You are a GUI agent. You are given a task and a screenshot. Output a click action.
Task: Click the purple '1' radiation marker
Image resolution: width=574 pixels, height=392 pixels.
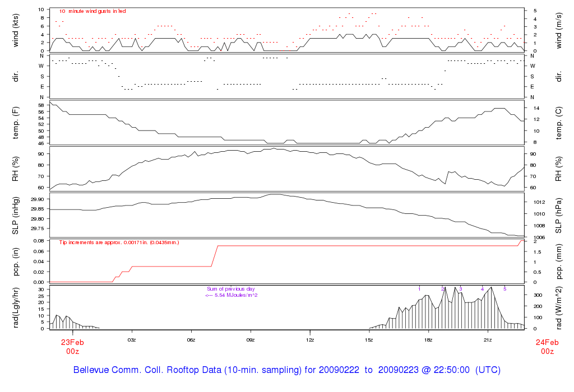point(419,289)
